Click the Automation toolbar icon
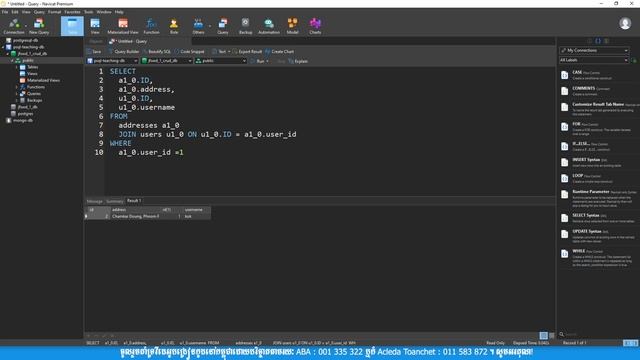Image resolution: width=640 pixels, height=360 pixels. (269, 26)
